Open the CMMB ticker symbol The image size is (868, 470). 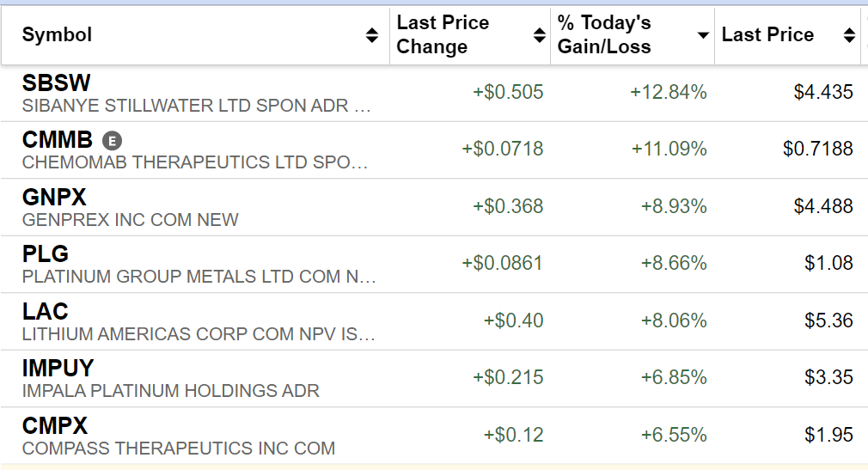57,140
